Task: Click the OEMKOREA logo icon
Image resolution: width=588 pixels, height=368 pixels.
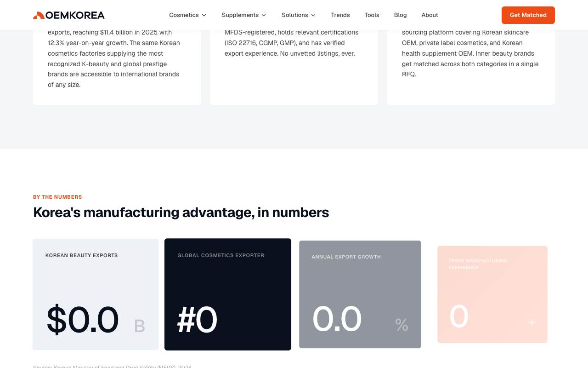Action: click(39, 15)
